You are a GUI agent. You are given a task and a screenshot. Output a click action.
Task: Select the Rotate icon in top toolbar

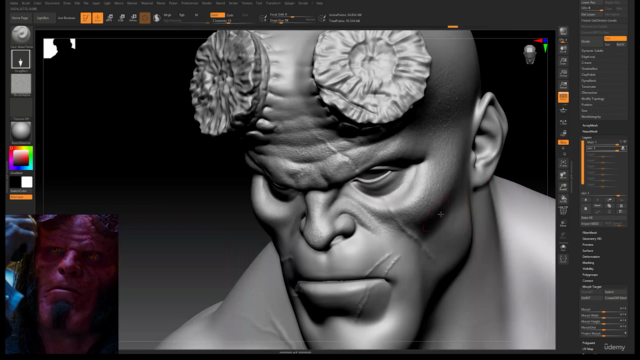133,18
